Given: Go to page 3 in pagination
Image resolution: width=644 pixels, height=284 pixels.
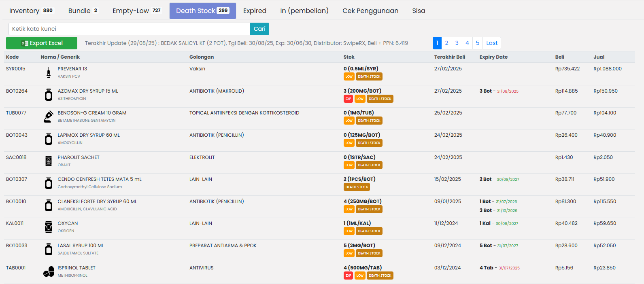Looking at the screenshot, I should [457, 43].
